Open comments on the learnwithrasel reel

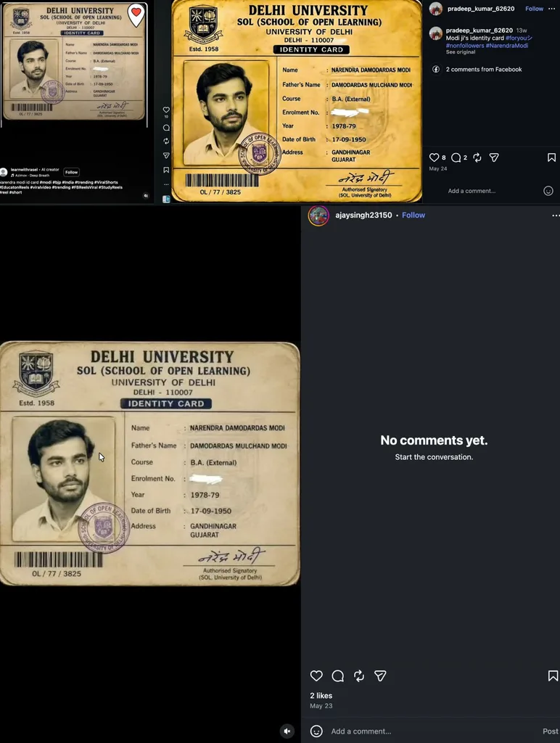166,128
